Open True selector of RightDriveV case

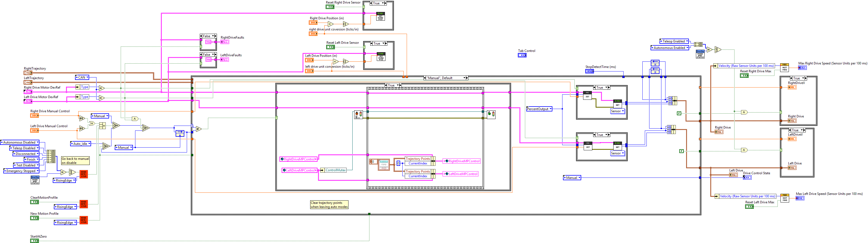[x=798, y=78]
